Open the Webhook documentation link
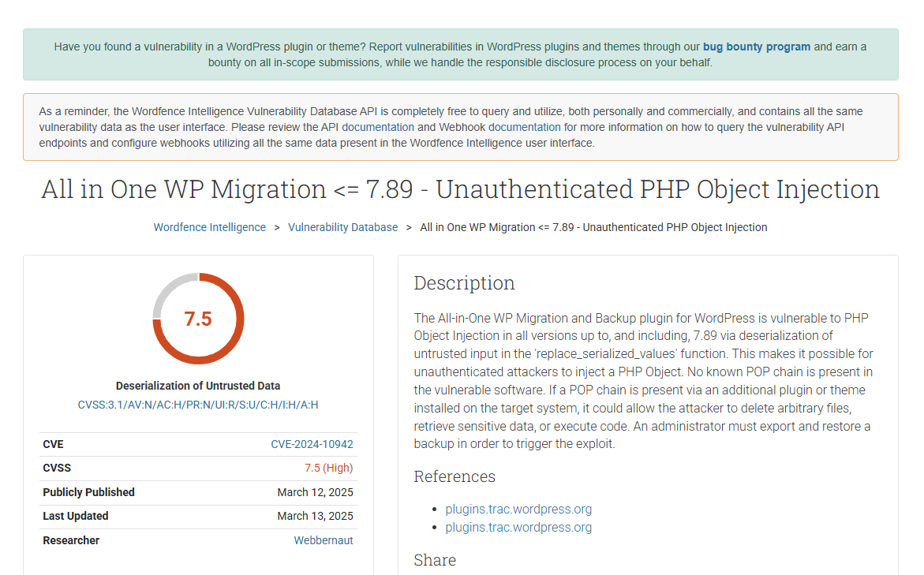The height and width of the screenshot is (575, 924). click(524, 127)
